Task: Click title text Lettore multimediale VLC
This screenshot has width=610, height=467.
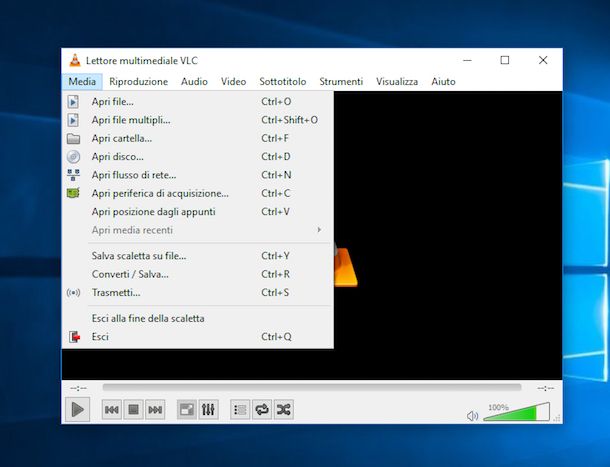Action: pyautogui.click(x=142, y=61)
